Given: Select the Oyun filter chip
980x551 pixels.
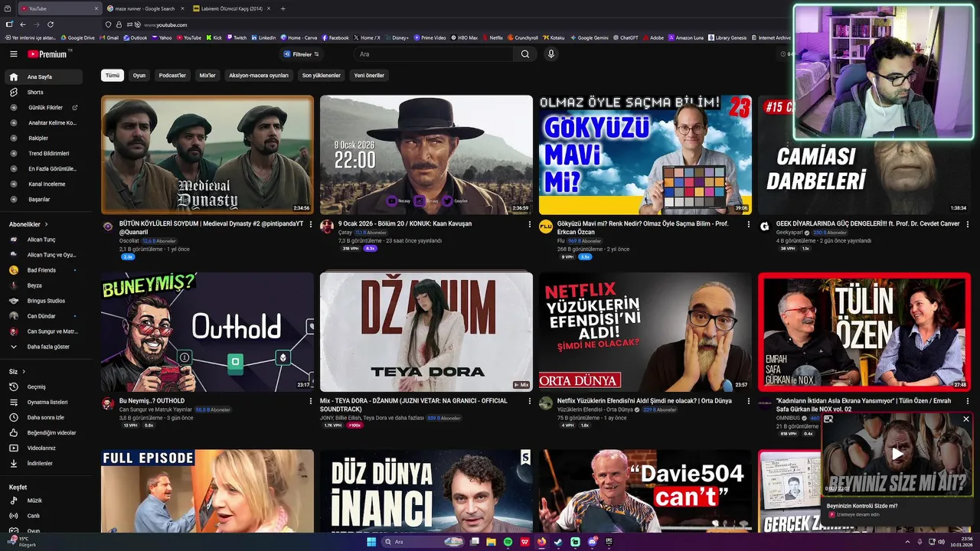Looking at the screenshot, I should [x=139, y=76].
